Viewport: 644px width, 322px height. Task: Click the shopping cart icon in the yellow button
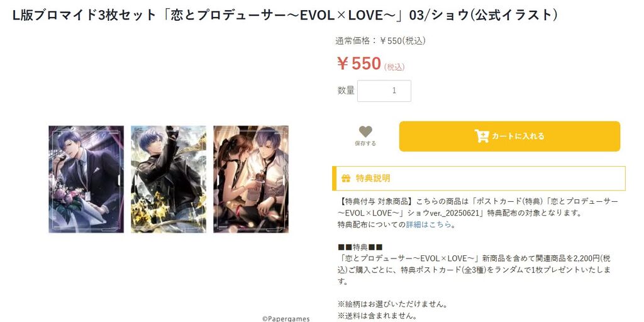click(481, 136)
